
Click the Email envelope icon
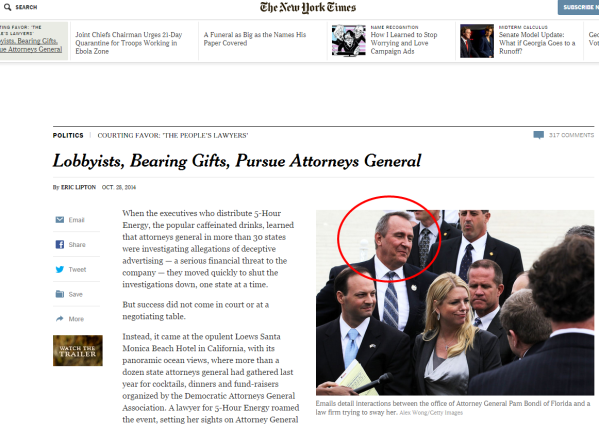[x=60, y=220]
